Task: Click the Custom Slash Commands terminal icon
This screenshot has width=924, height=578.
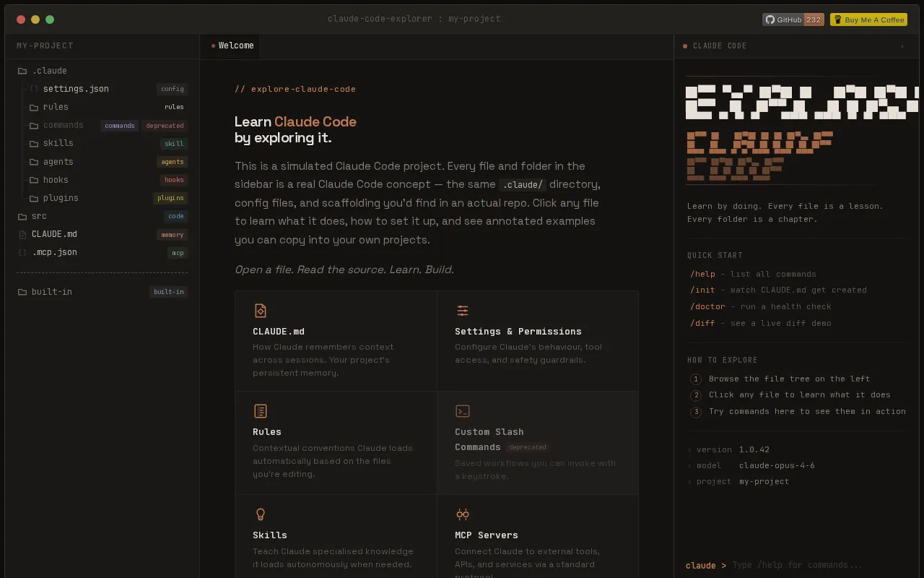Action: (463, 411)
